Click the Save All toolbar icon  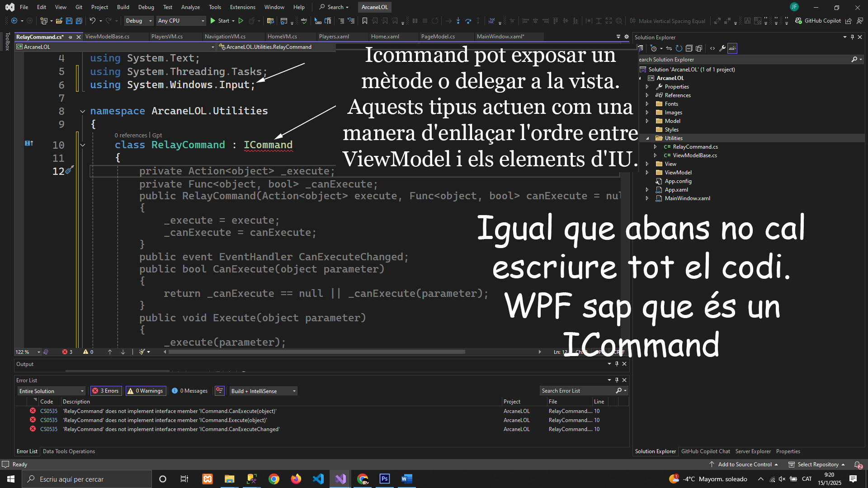pos(79,21)
